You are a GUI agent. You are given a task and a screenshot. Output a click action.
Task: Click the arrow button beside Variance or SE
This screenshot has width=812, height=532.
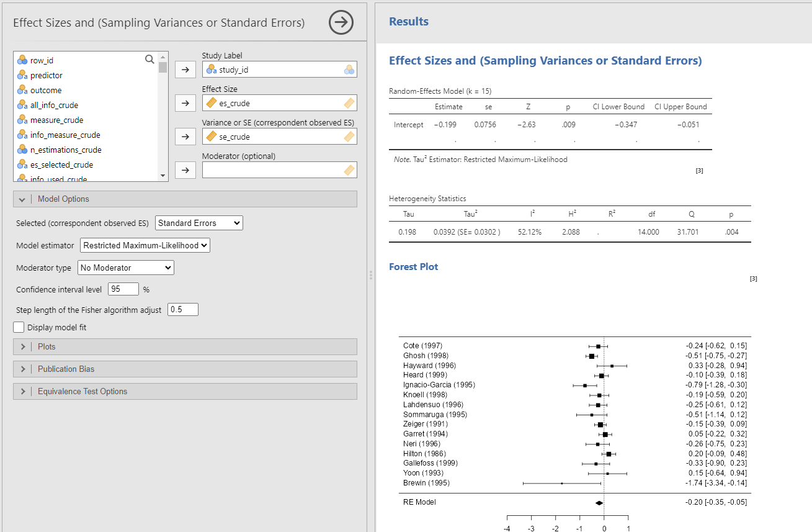coord(184,137)
